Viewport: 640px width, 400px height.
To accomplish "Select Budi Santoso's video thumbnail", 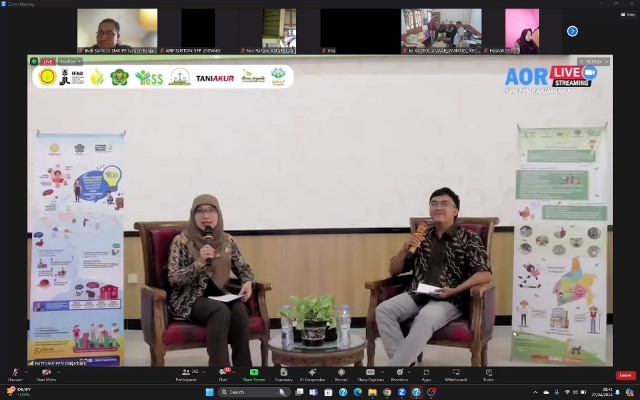I will pyautogui.click(x=117, y=31).
